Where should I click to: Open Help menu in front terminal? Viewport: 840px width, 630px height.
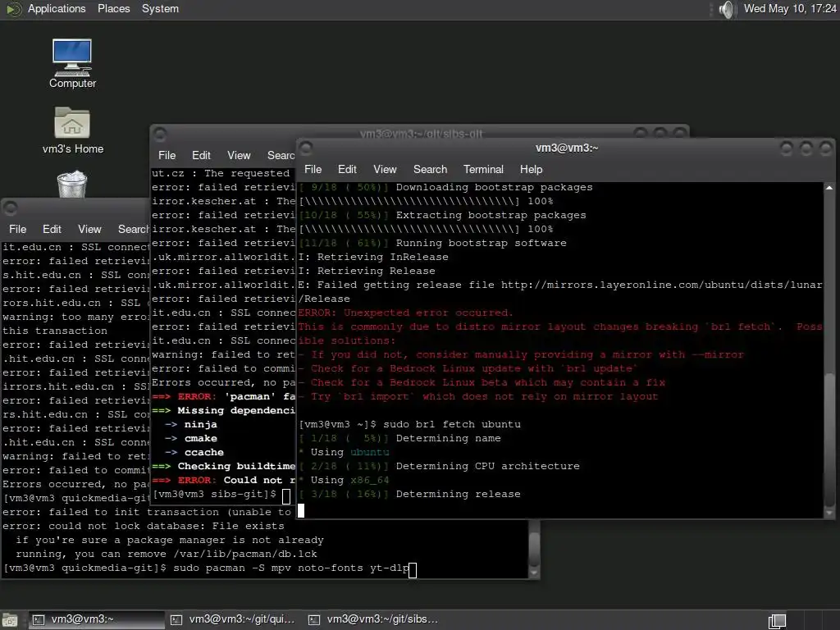click(x=531, y=169)
